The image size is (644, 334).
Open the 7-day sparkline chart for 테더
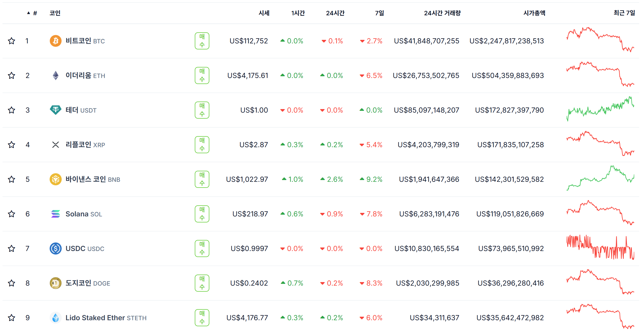click(600, 109)
